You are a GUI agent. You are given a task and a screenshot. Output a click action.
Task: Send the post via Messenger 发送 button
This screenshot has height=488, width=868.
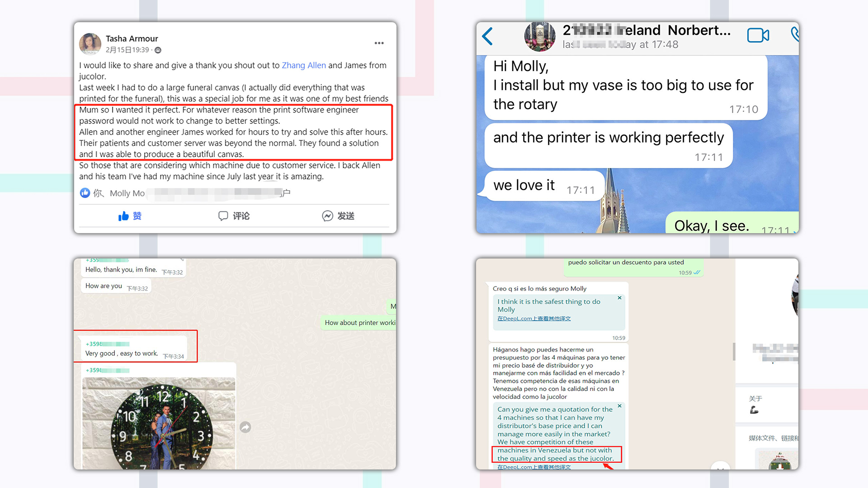click(338, 216)
